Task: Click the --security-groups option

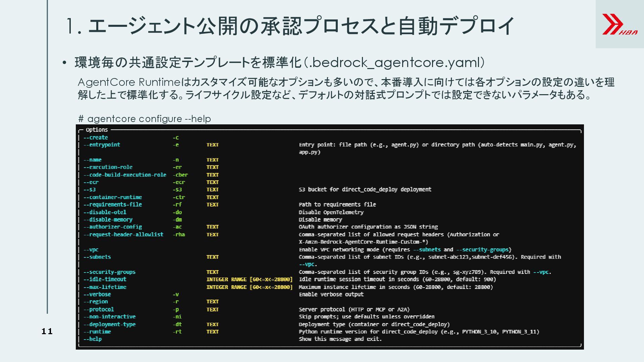Action: 109,272
